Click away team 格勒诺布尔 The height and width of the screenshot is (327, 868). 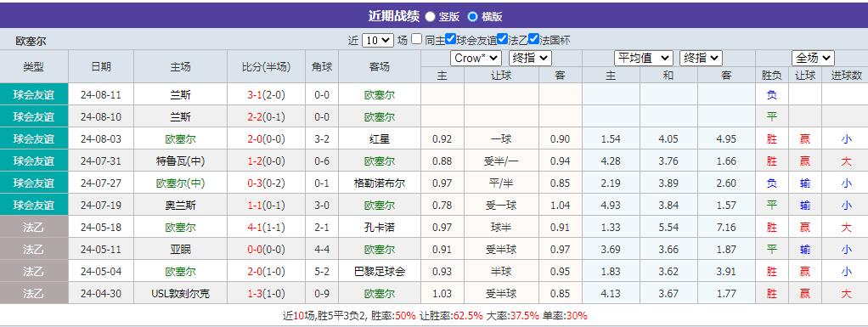379,183
